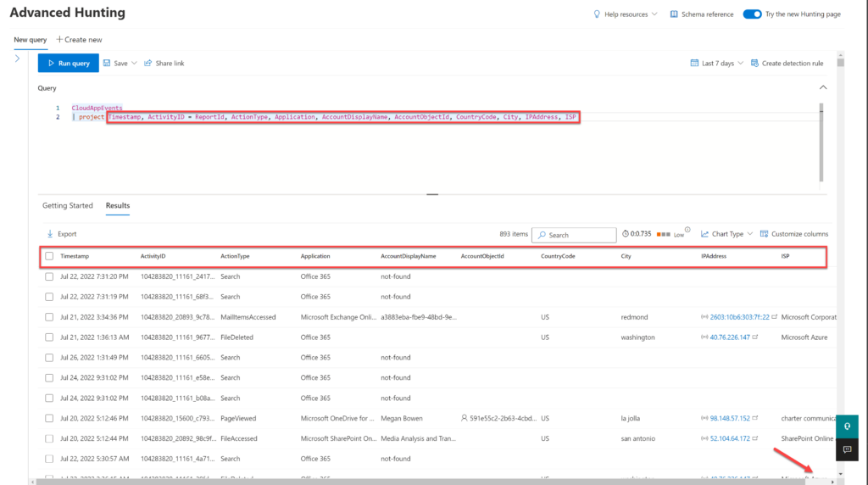This screenshot has height=485, width=868.
Task: Click the query time clock icon
Action: 625,234
